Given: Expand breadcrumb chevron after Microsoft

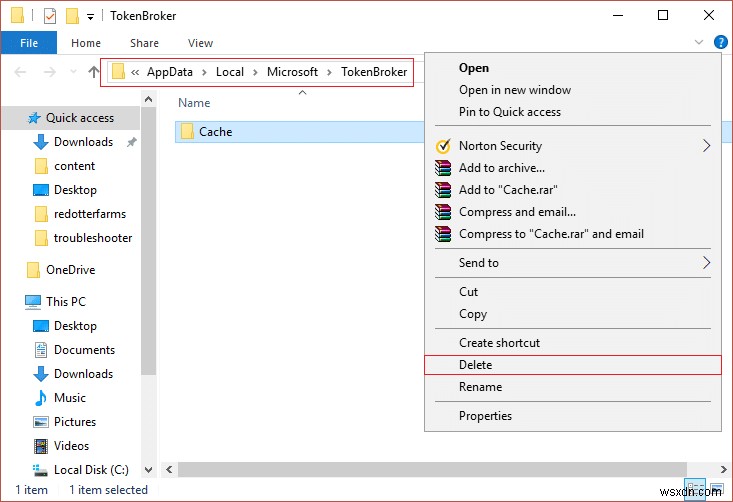Looking at the screenshot, I should click(x=330, y=72).
